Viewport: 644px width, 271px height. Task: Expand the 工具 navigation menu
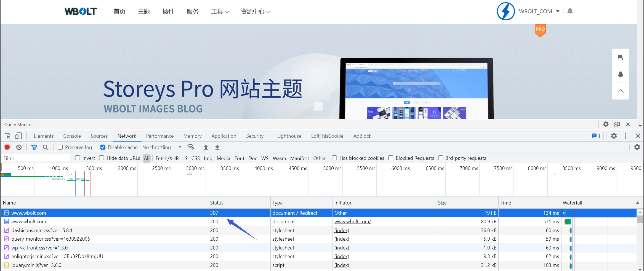220,12
